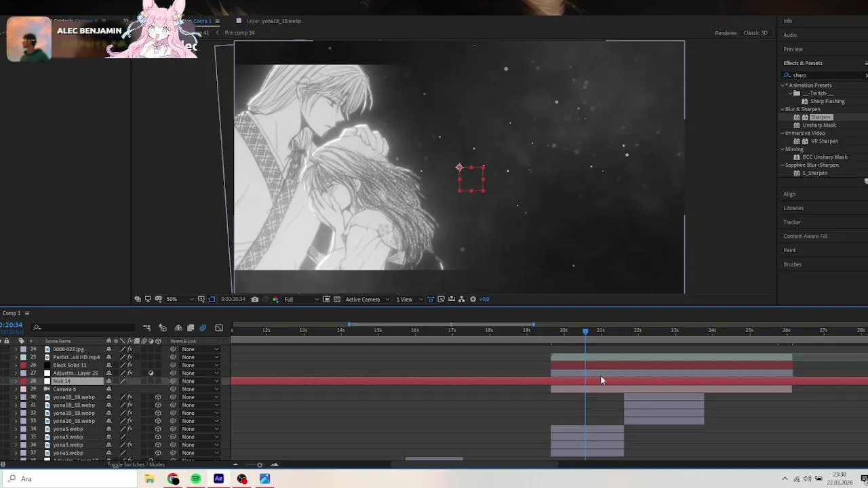
Task: Toggle 3D layer switch for layer 34
Action: click(x=158, y=429)
